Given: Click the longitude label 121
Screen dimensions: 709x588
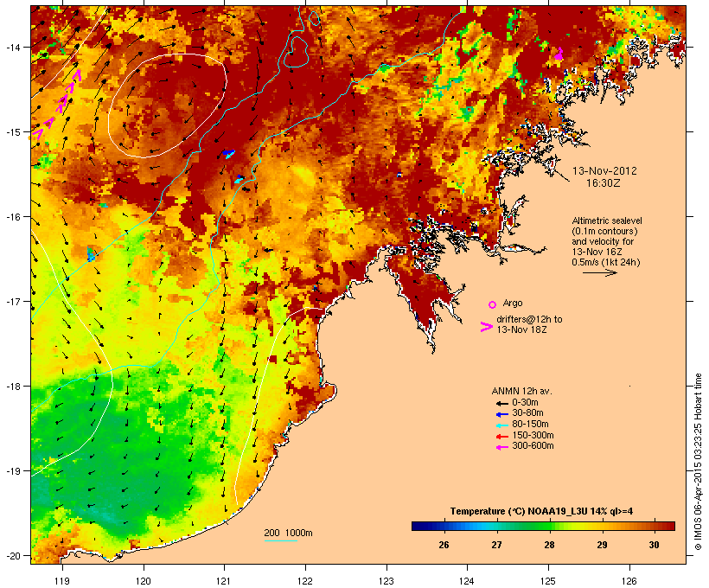Looking at the screenshot, I should (224, 581).
